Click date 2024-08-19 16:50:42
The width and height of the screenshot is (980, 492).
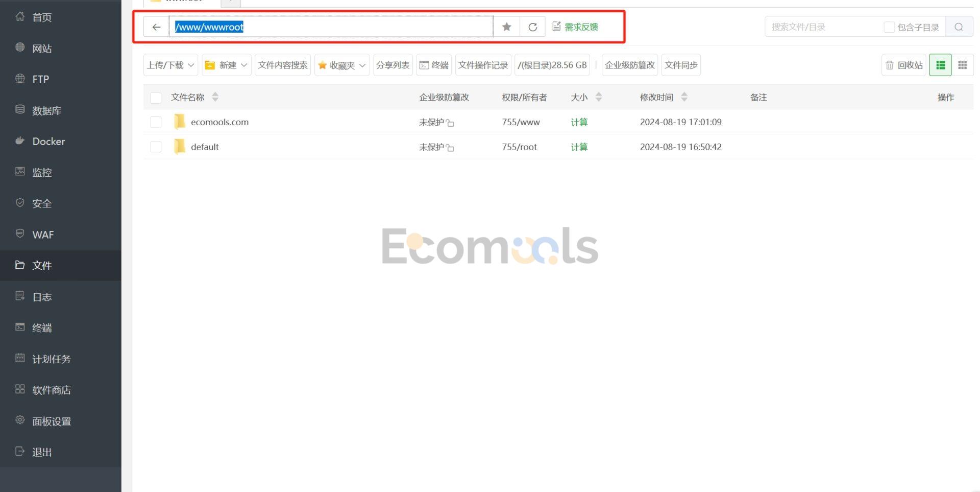point(680,147)
